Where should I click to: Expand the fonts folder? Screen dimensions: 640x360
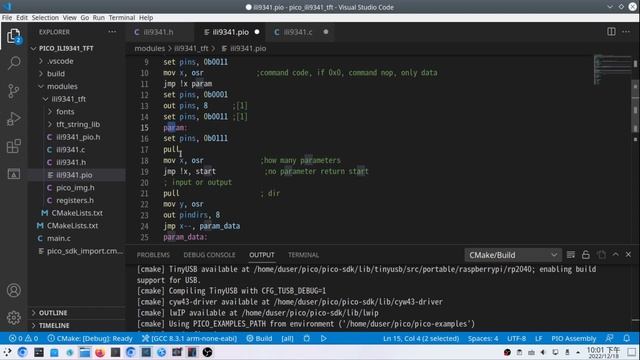[65, 111]
